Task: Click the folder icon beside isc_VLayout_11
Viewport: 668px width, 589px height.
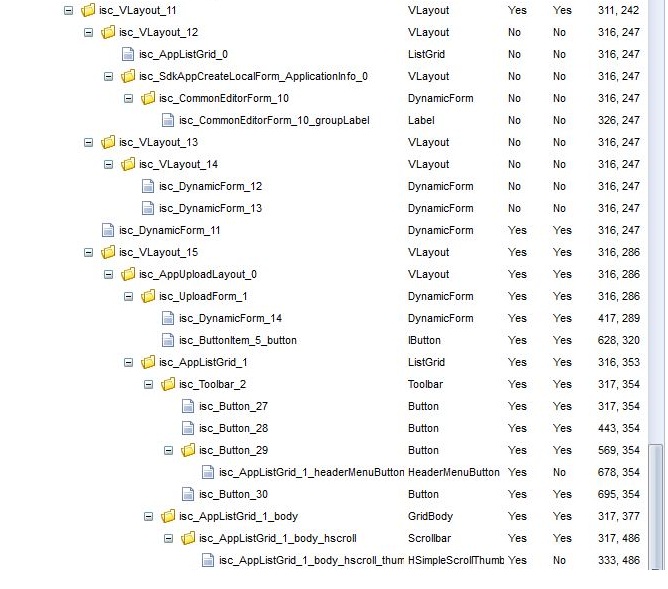Action: [x=88, y=10]
